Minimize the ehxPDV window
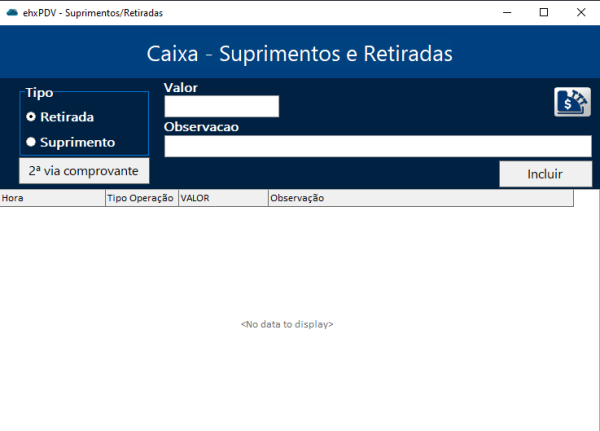 click(507, 12)
